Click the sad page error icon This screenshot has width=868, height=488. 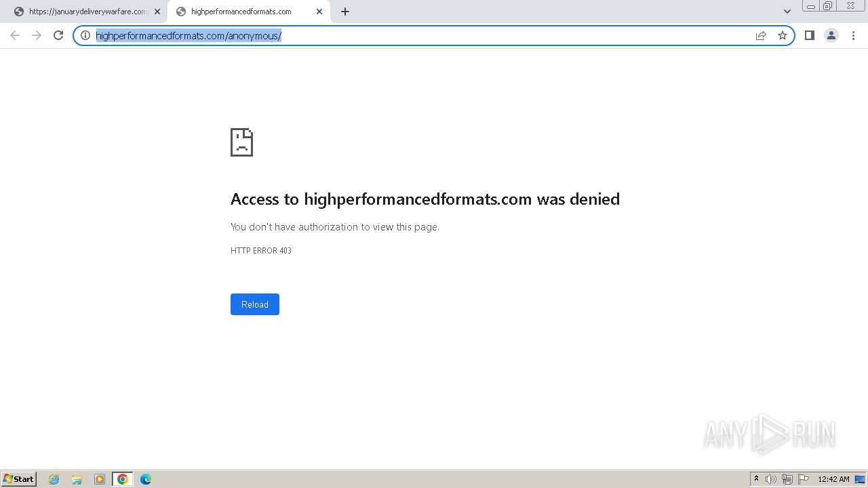(241, 142)
